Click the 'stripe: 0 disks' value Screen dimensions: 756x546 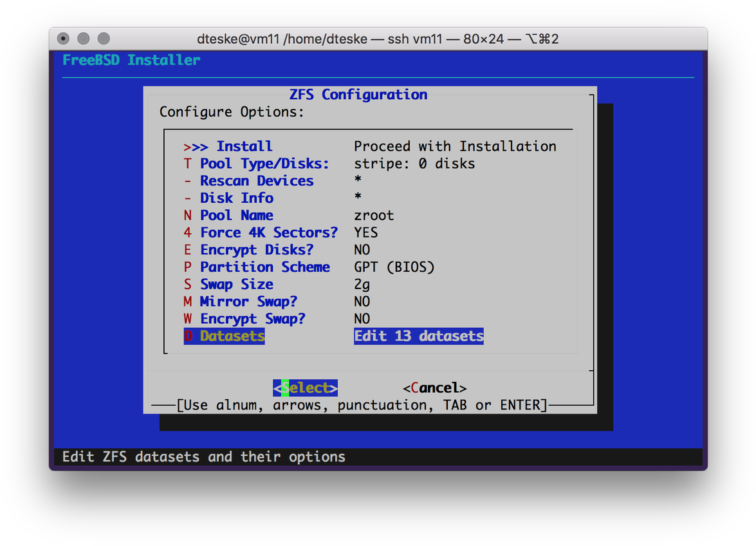pos(414,164)
